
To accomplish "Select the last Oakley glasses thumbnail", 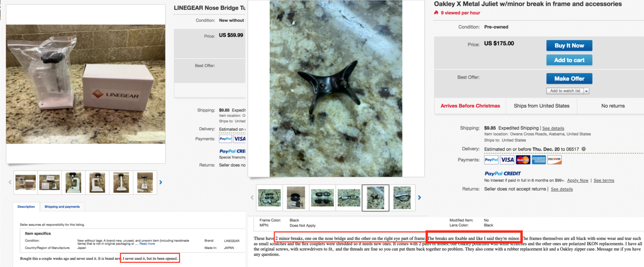I will tap(402, 197).
